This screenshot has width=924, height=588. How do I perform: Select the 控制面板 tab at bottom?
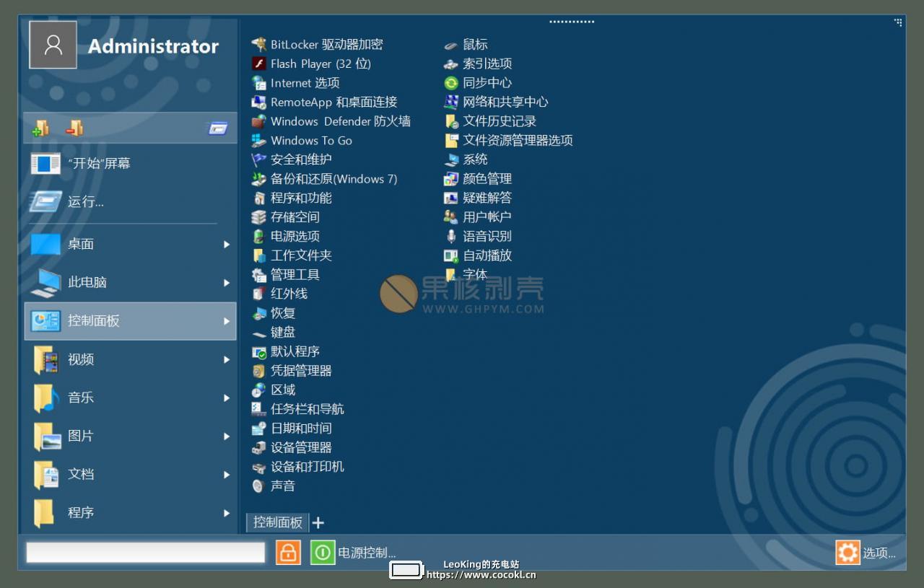click(278, 522)
